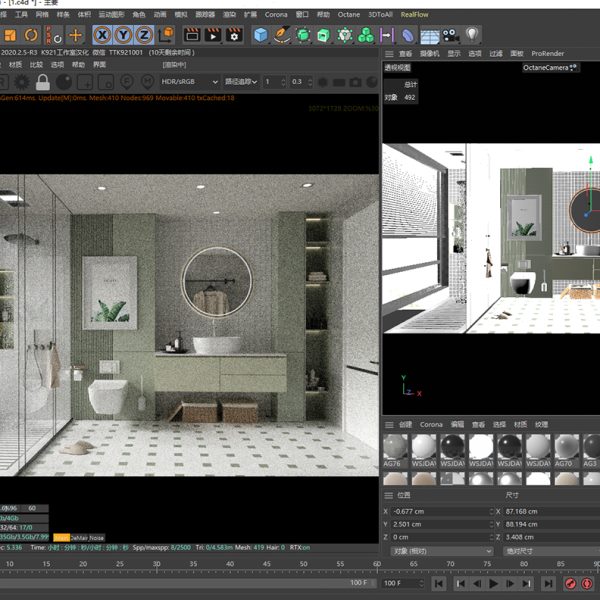Open the Octane main menu
Viewport: 600px width, 600px height.
(x=349, y=15)
